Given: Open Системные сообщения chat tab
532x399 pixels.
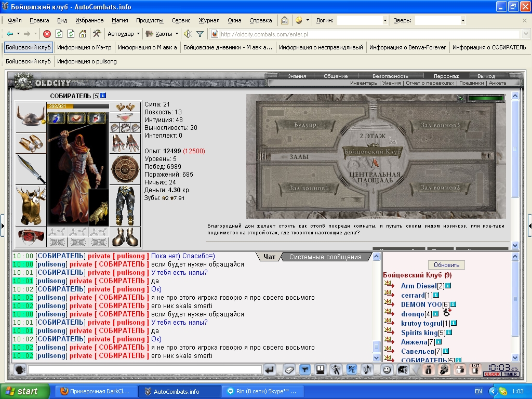Looking at the screenshot, I should [325, 257].
